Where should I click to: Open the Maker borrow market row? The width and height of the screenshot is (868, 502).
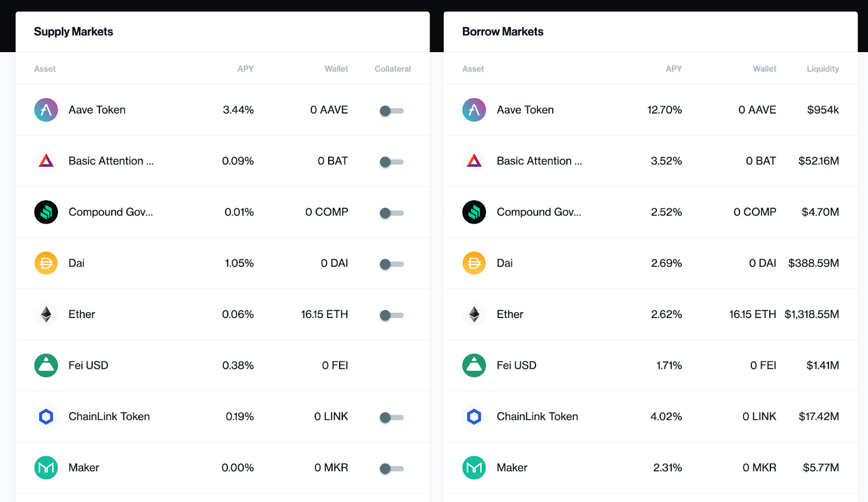coord(646,467)
